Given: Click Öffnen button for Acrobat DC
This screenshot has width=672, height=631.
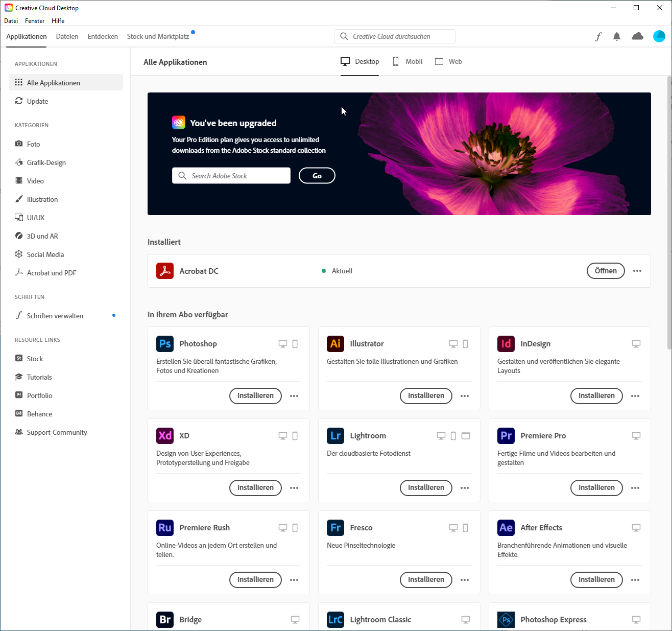Looking at the screenshot, I should tap(606, 271).
